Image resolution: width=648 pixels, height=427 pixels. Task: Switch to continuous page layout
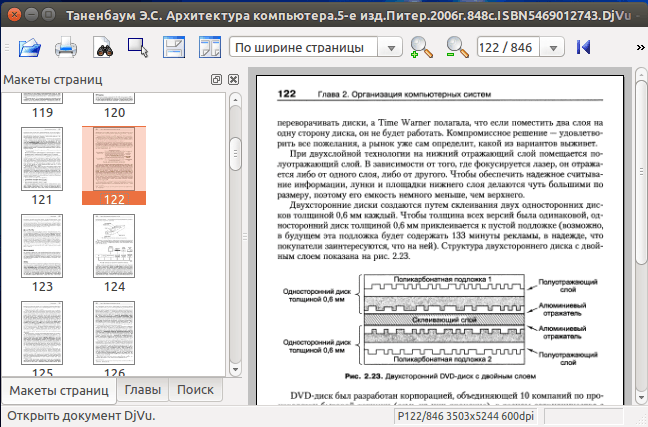(174, 48)
